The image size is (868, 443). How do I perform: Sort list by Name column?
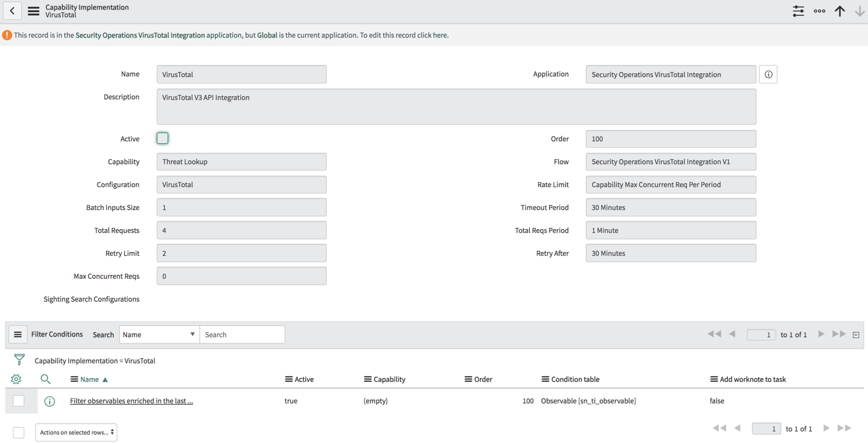click(x=89, y=379)
